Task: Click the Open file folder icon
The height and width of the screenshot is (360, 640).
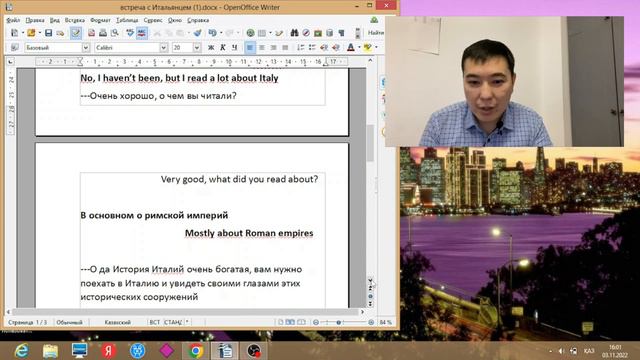Action: pyautogui.click(x=31, y=33)
